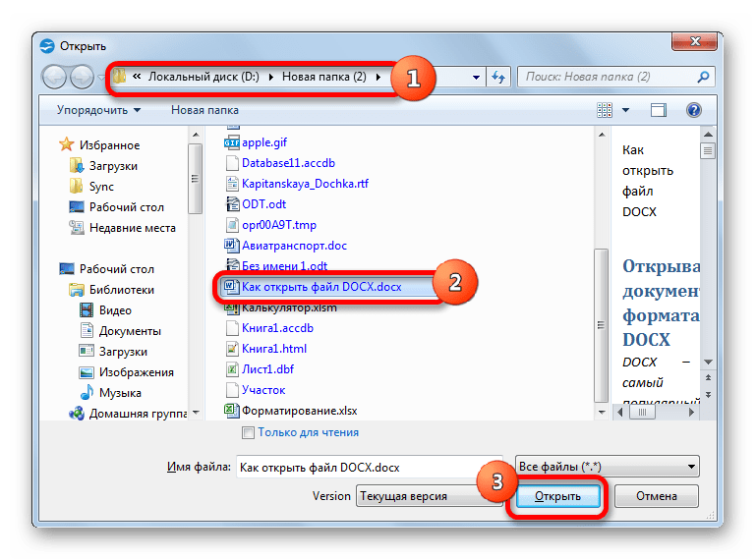Select the file Database11.accdb

point(288,163)
